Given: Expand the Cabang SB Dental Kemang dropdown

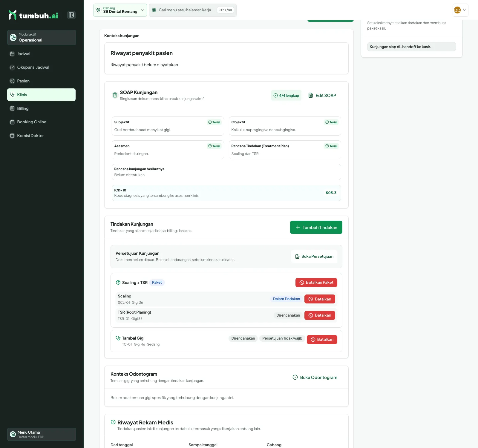Looking at the screenshot, I should coord(120,10).
